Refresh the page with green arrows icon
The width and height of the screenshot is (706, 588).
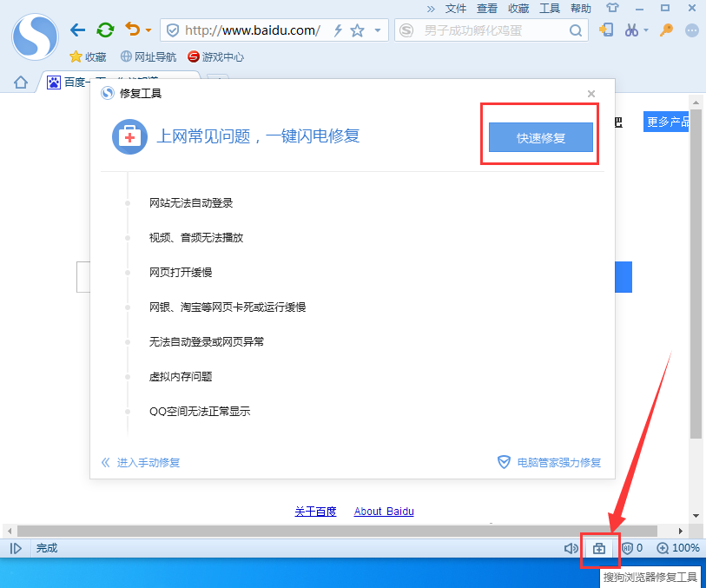click(x=105, y=30)
